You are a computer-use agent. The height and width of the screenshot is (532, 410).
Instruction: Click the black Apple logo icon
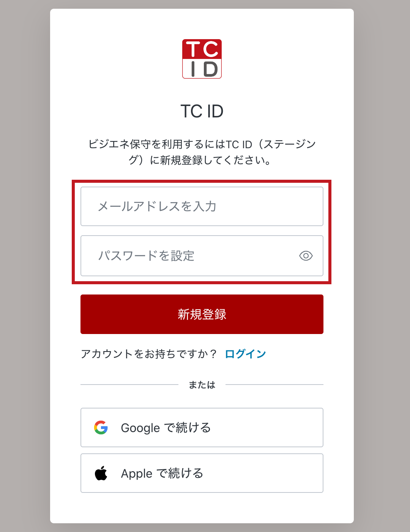point(101,473)
